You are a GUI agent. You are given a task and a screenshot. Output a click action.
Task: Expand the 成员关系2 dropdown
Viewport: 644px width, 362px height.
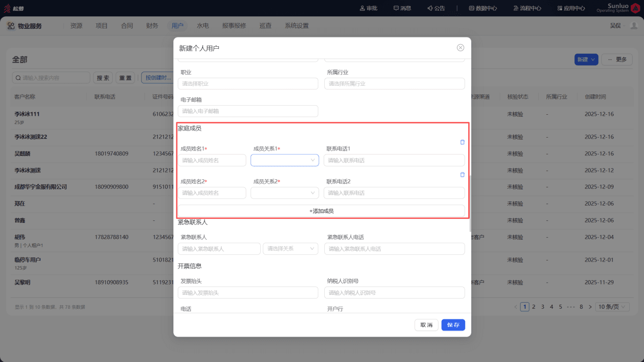pyautogui.click(x=285, y=193)
